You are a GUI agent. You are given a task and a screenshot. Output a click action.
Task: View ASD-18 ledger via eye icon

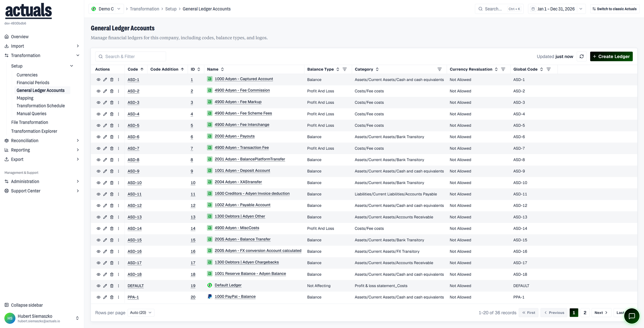pyautogui.click(x=98, y=275)
